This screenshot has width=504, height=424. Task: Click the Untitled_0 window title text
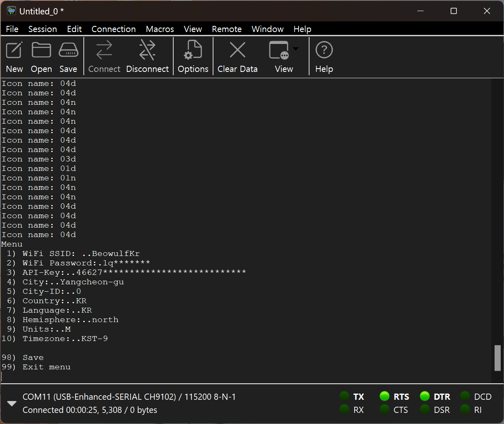(41, 12)
